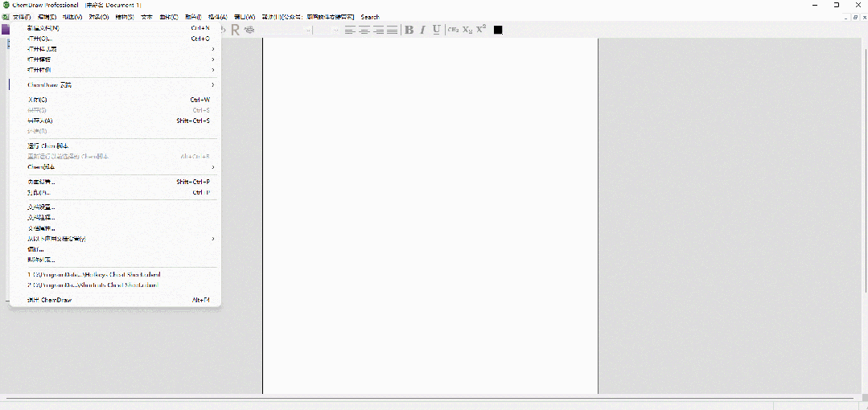The width and height of the screenshot is (868, 410).
Task: Expand the ChemDraw submenu arrow
Action: [213, 84]
